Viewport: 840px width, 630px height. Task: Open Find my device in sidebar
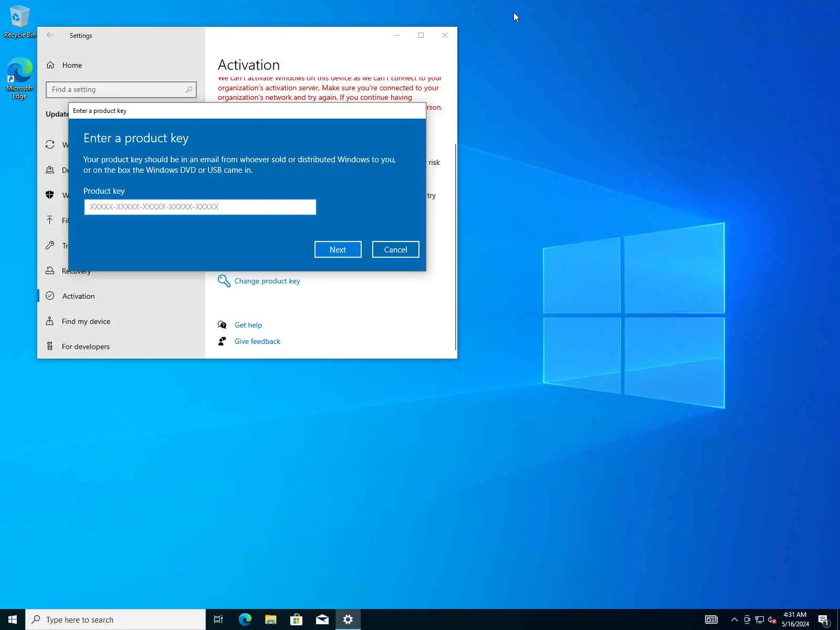click(x=121, y=321)
